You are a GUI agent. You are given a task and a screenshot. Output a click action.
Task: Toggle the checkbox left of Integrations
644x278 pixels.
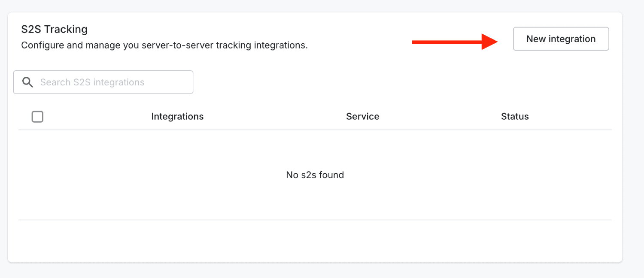tap(37, 116)
